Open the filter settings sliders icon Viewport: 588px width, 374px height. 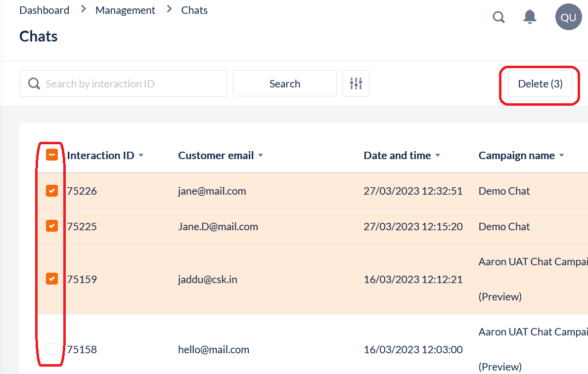(356, 83)
